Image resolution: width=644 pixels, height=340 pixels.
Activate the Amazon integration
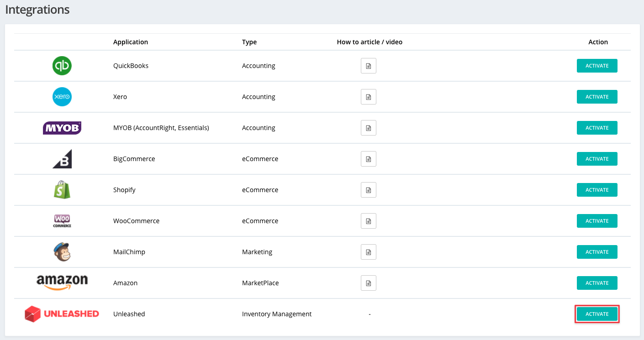[597, 283]
